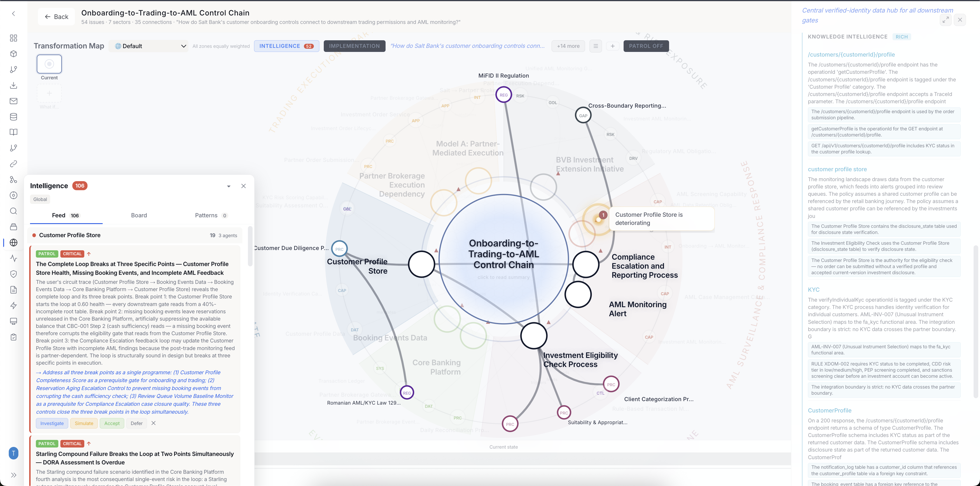Viewport: 980px width, 486px height.
Task: Open the search tool from the sidebar
Action: point(13,211)
